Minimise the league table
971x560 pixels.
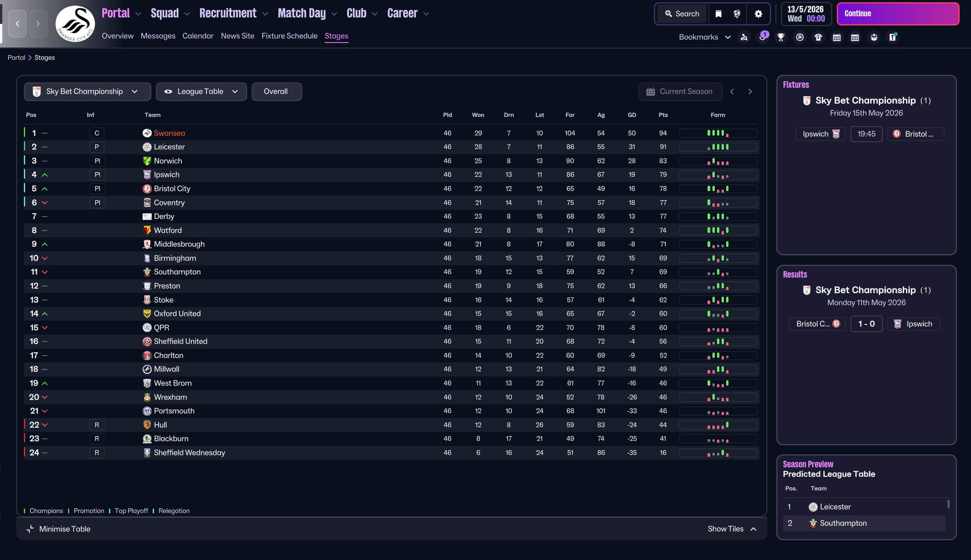coord(59,529)
